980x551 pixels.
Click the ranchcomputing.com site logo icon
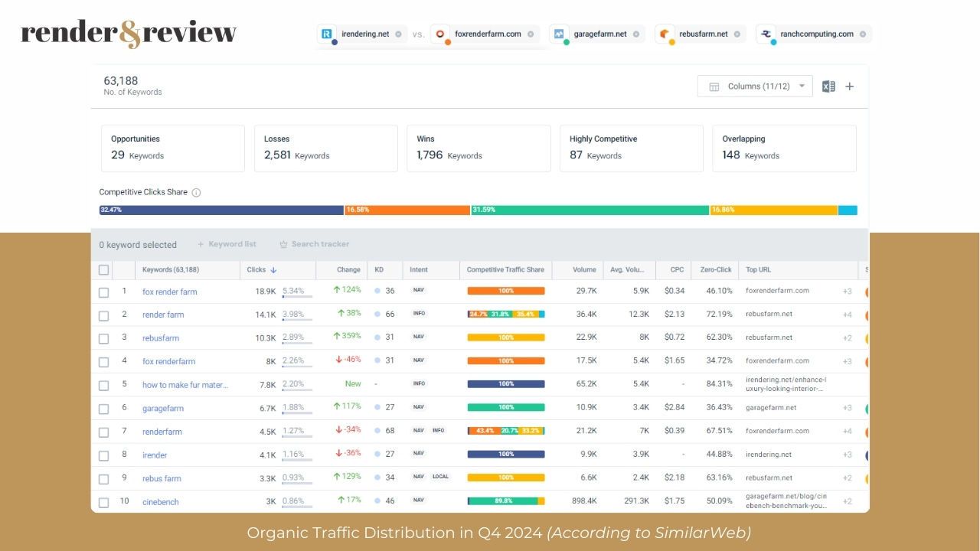(766, 34)
